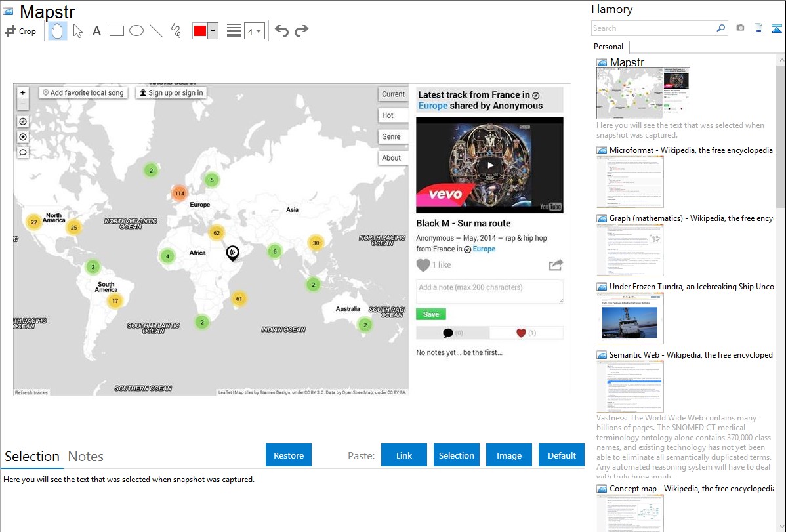Switch to the Notes tab
Viewport: 786px width, 532px height.
(x=86, y=457)
